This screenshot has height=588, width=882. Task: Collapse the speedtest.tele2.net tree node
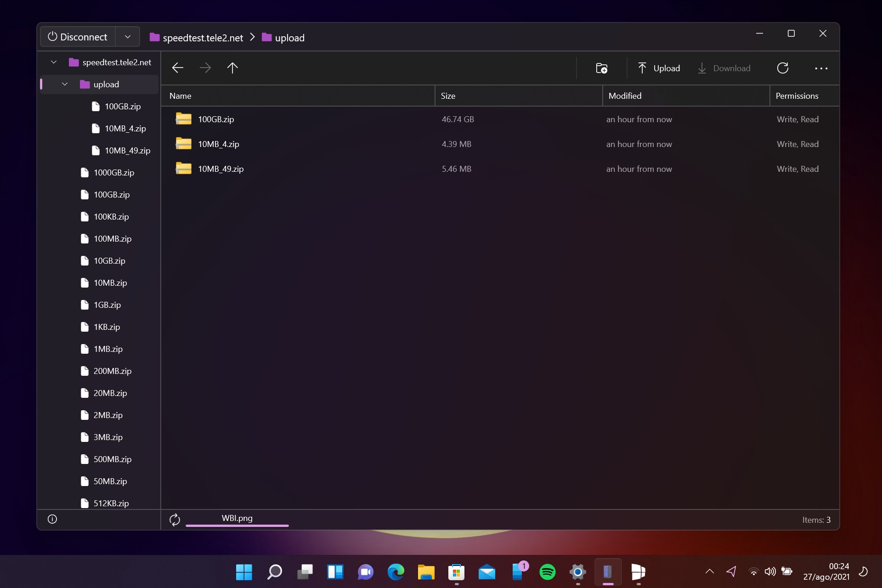(54, 62)
